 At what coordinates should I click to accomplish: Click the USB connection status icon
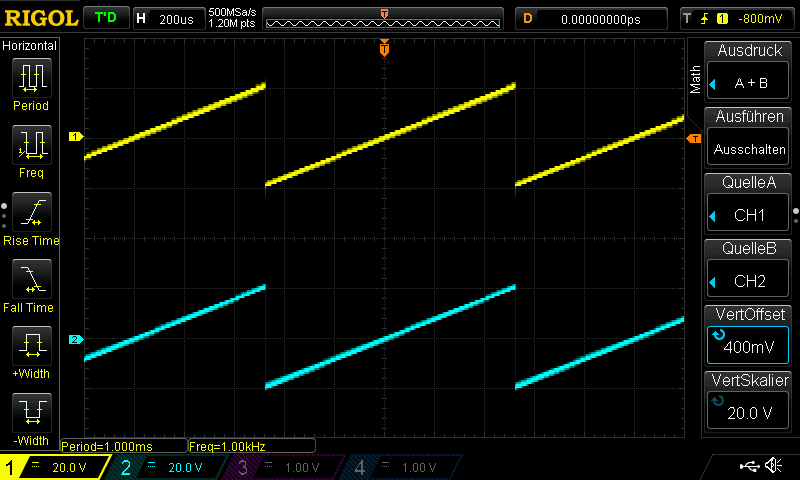click(749, 465)
